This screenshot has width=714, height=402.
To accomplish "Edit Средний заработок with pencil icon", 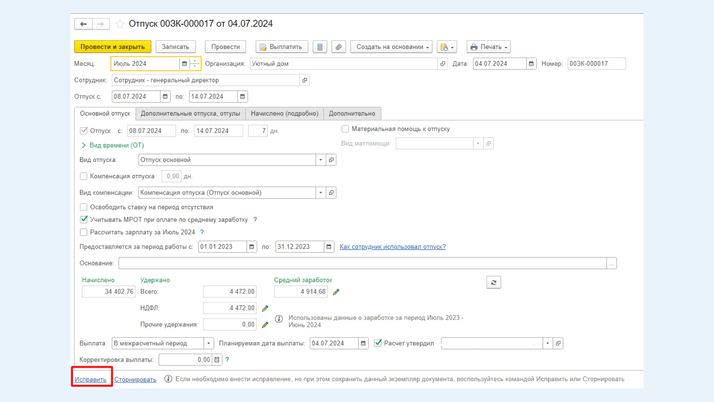I will pos(336,292).
